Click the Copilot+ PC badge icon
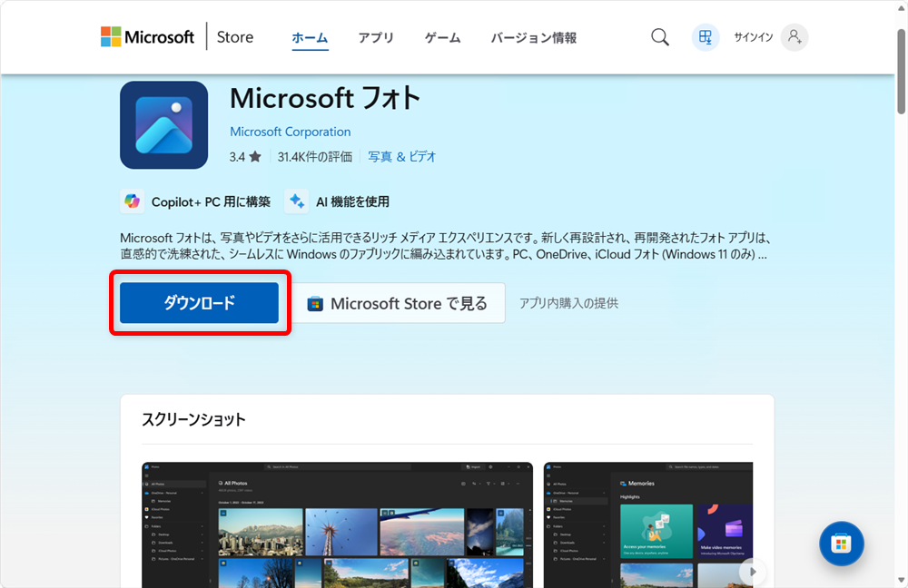908x588 pixels. tap(132, 201)
